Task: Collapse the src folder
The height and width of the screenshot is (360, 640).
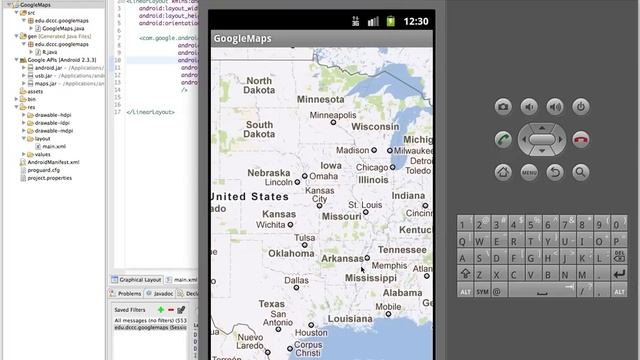Action: (x=17, y=13)
